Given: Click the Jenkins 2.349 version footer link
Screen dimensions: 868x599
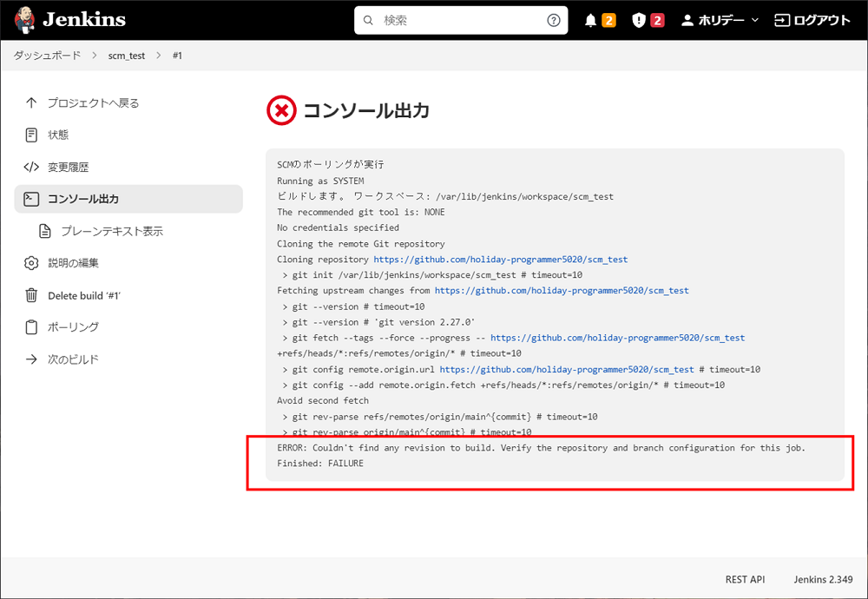Looking at the screenshot, I should pyautogui.click(x=823, y=579).
